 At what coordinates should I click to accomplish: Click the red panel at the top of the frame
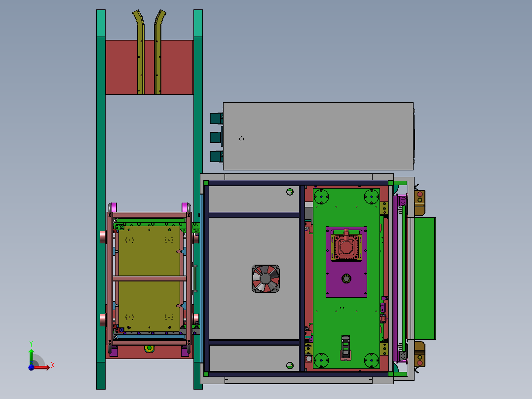[x=149, y=67]
